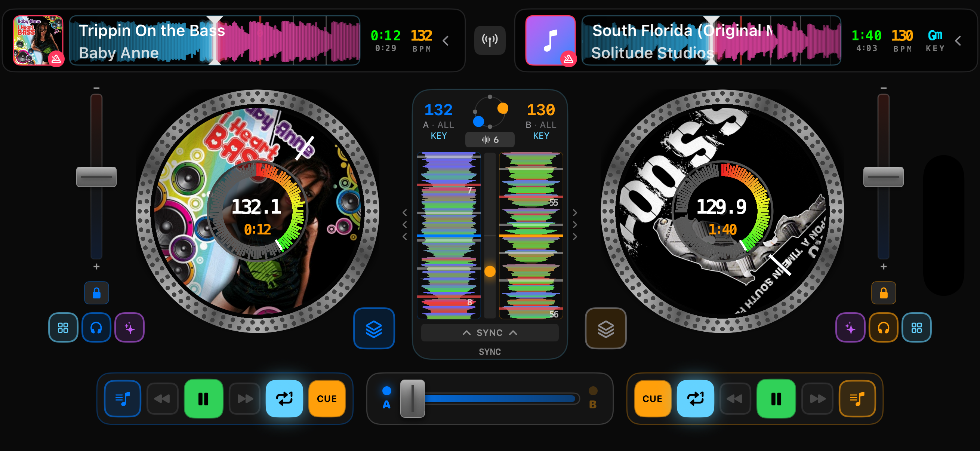Viewport: 980px width, 451px height.
Task: Open deck B layers button
Action: coord(605,328)
